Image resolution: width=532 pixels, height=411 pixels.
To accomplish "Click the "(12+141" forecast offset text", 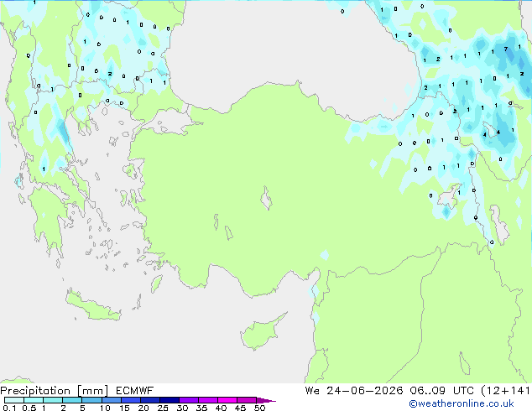I will (x=505, y=391).
